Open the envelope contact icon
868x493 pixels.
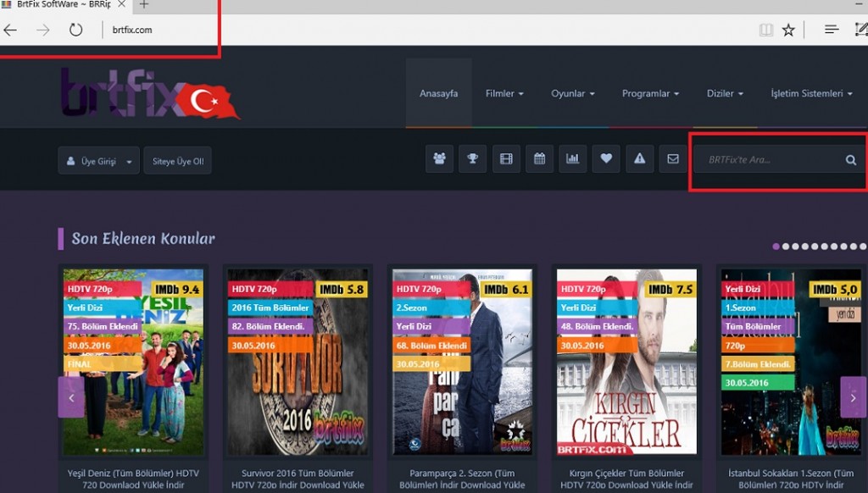click(x=672, y=159)
